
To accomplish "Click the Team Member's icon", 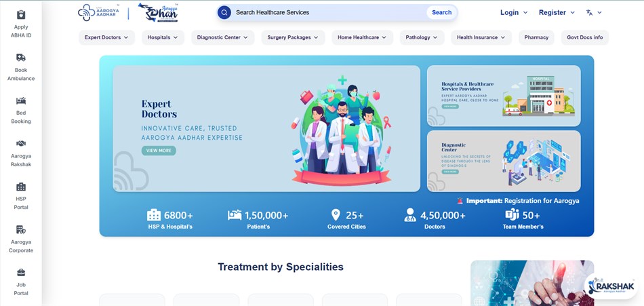I will pyautogui.click(x=512, y=214).
